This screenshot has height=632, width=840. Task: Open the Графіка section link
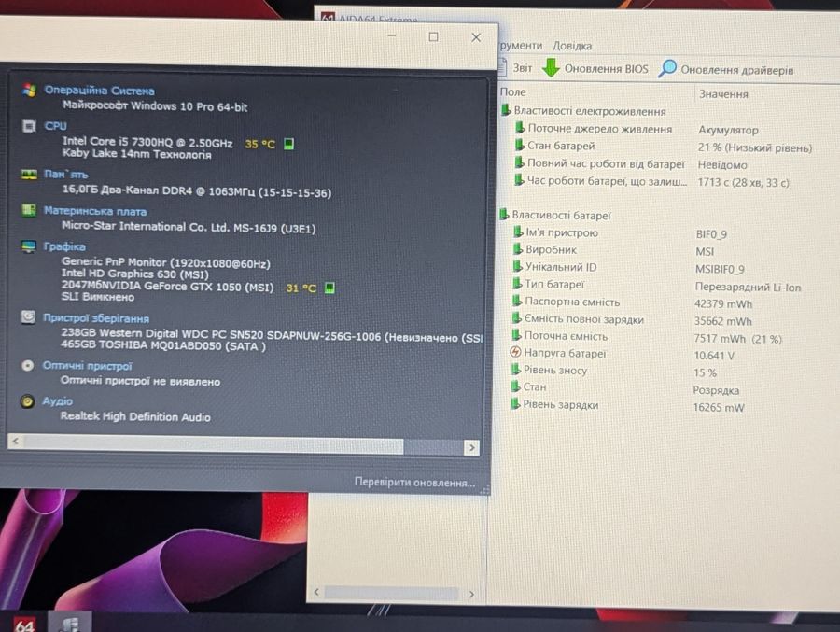(x=64, y=246)
